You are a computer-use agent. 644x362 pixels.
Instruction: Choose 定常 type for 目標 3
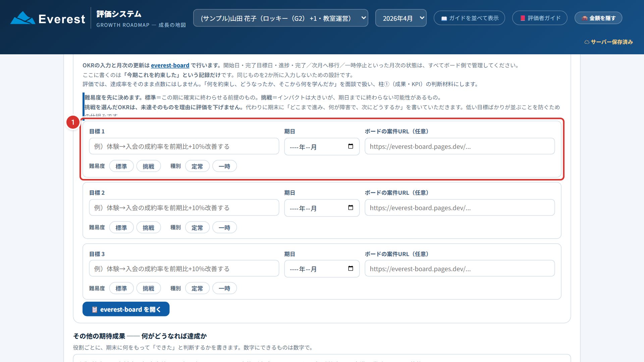(x=197, y=288)
